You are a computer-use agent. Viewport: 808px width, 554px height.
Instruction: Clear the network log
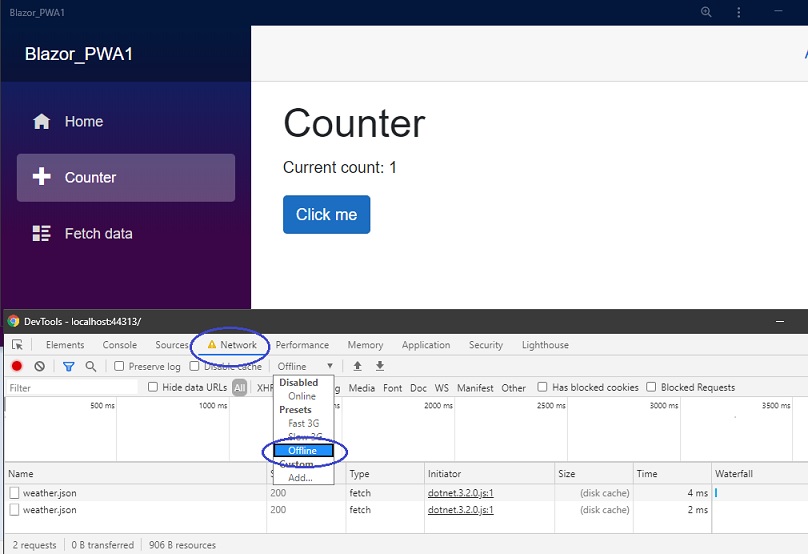pyautogui.click(x=40, y=366)
